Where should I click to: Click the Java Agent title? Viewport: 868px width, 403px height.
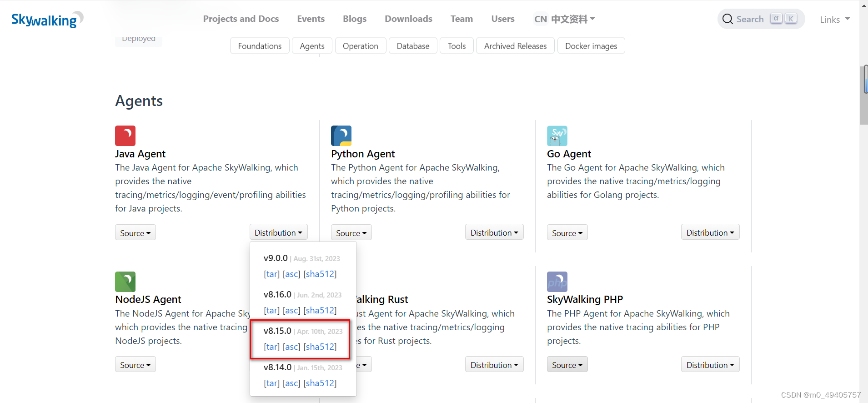(x=140, y=154)
